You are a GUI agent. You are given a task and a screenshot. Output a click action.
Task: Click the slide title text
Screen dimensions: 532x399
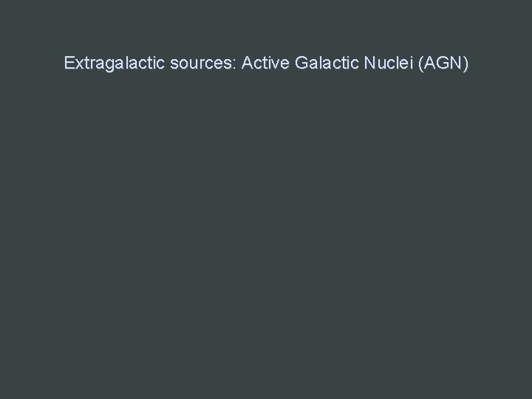coord(266,64)
